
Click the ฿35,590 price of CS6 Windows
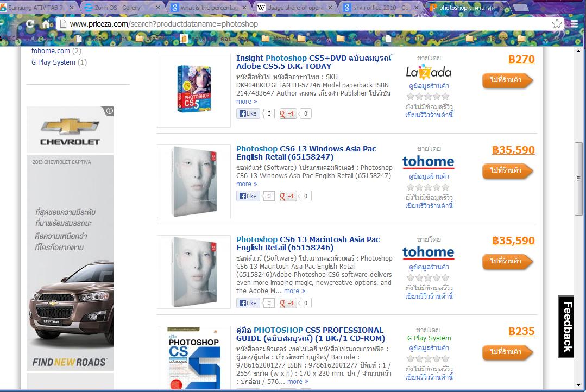tap(514, 150)
